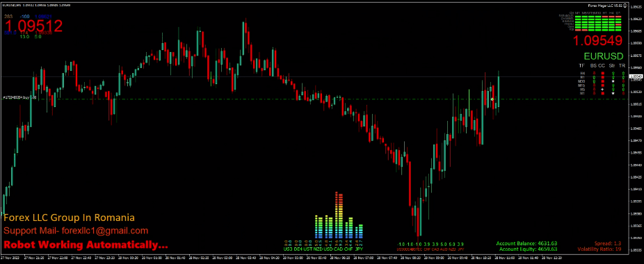Click the US3 label under strength meter

287,249
